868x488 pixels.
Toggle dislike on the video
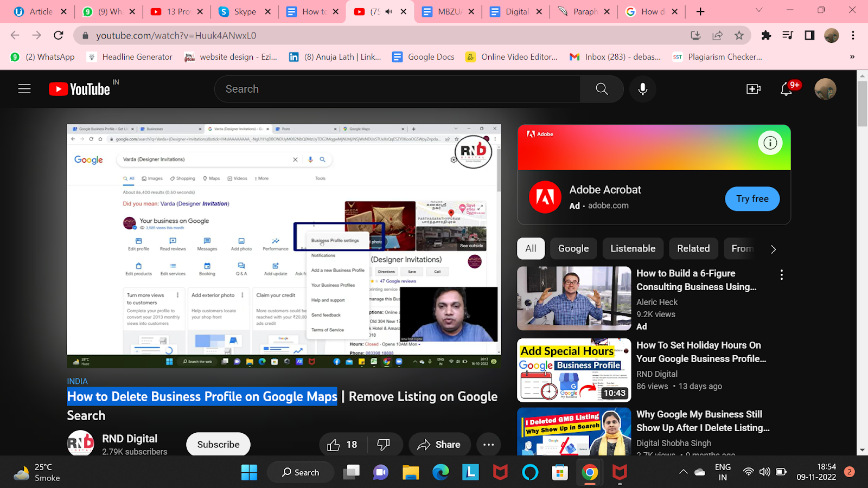pos(383,444)
